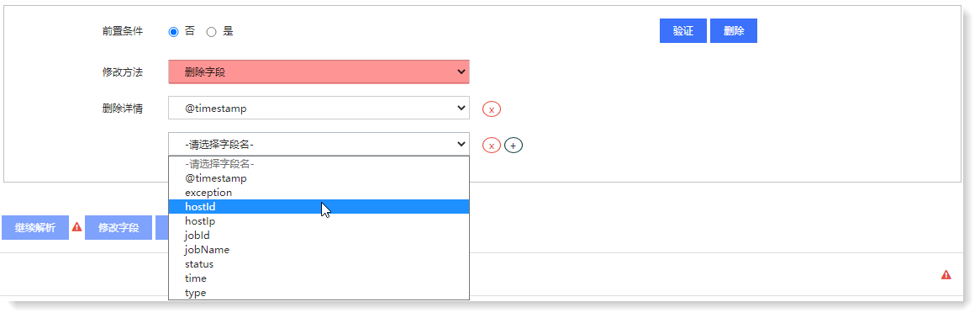Click the 继续解析 button
Viewport: 980px width, 318px height.
pyautogui.click(x=35, y=228)
